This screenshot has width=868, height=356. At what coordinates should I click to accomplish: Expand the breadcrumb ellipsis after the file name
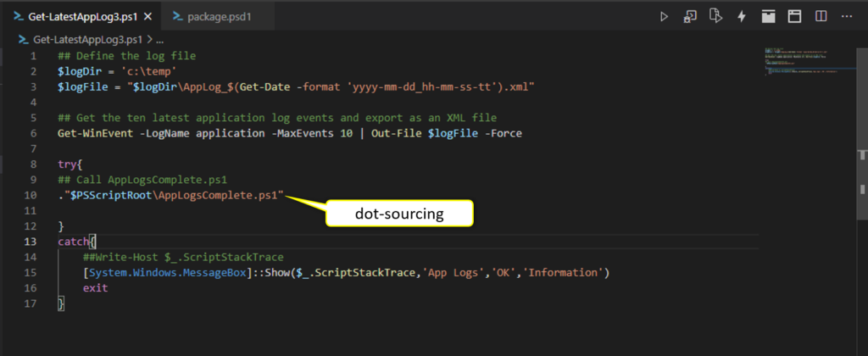pos(160,39)
